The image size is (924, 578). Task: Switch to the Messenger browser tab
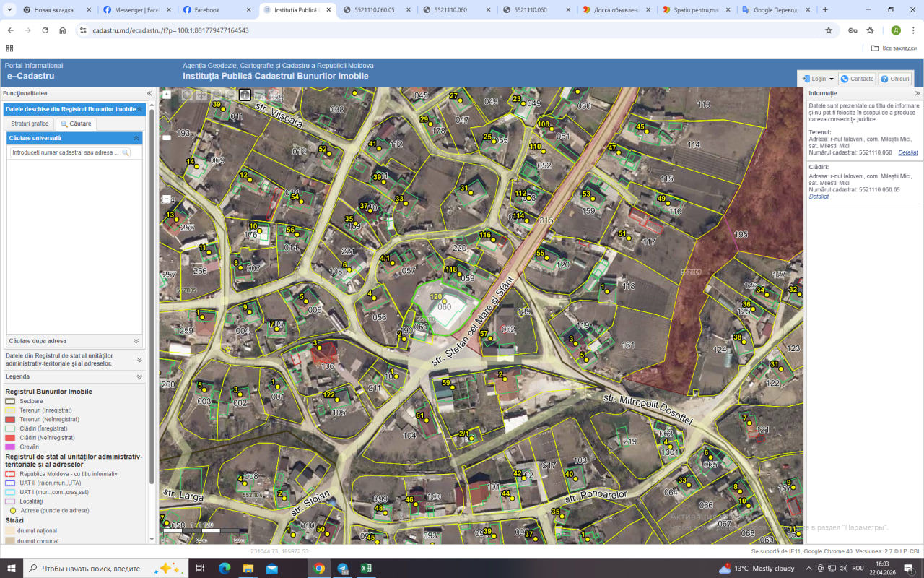click(x=136, y=10)
